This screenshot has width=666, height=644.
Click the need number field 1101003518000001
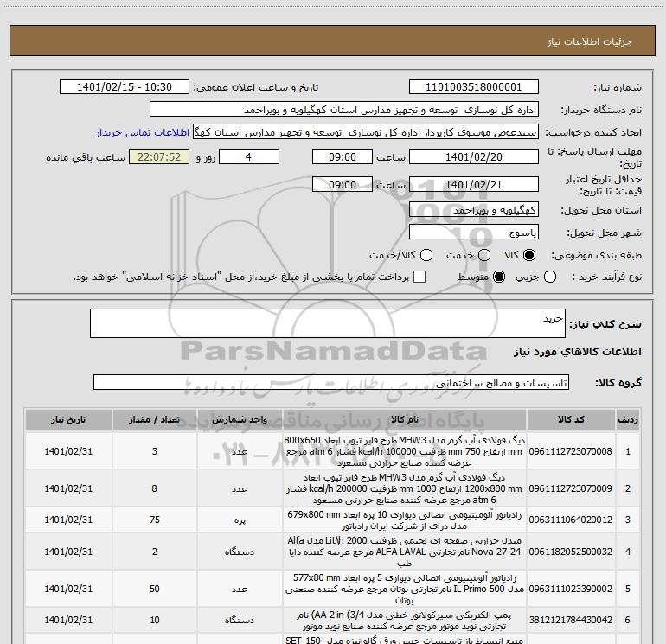[x=474, y=87]
